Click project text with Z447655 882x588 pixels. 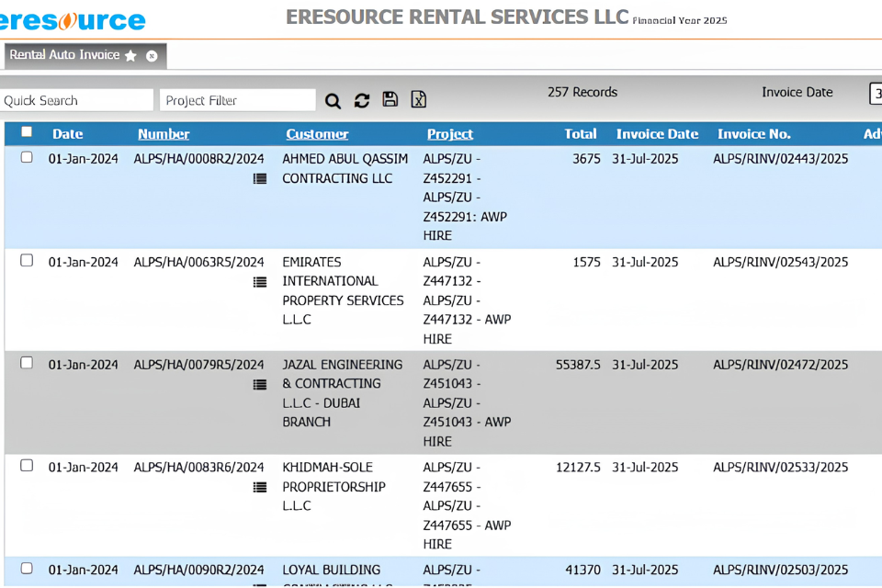click(x=467, y=506)
